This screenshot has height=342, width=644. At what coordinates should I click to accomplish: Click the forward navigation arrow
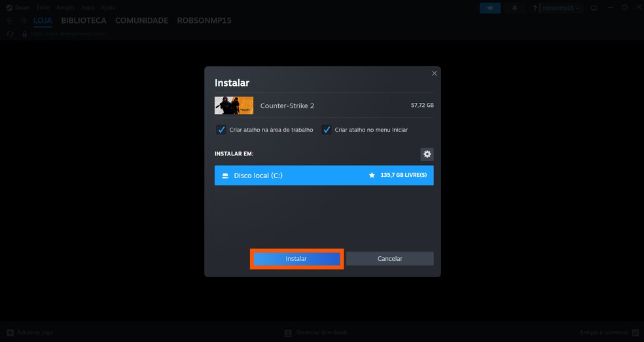[x=24, y=20]
